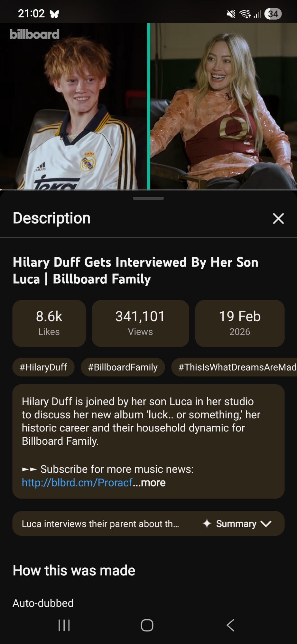Tap the butterfly notification icon

54,14
